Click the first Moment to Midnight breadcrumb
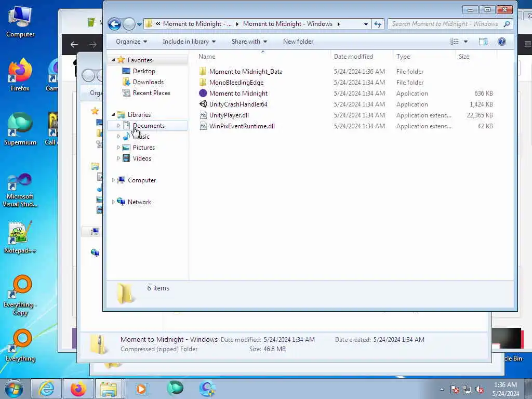 click(197, 24)
